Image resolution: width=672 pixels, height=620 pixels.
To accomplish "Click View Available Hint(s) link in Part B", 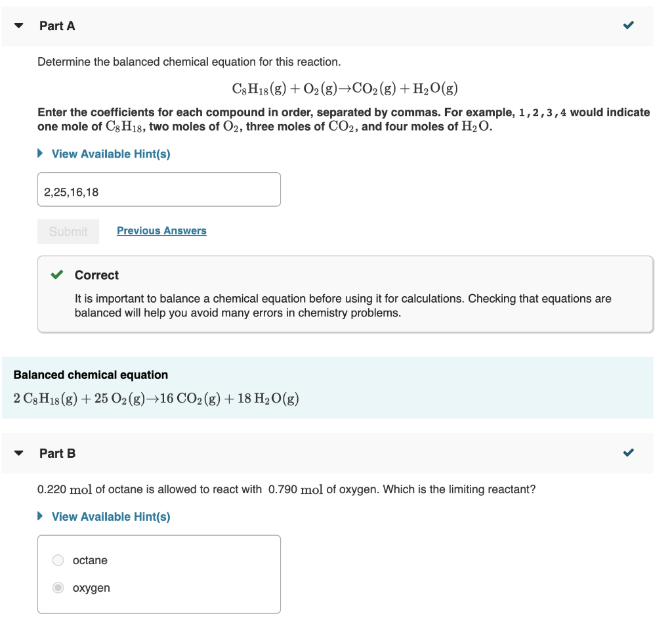I will tap(110, 516).
